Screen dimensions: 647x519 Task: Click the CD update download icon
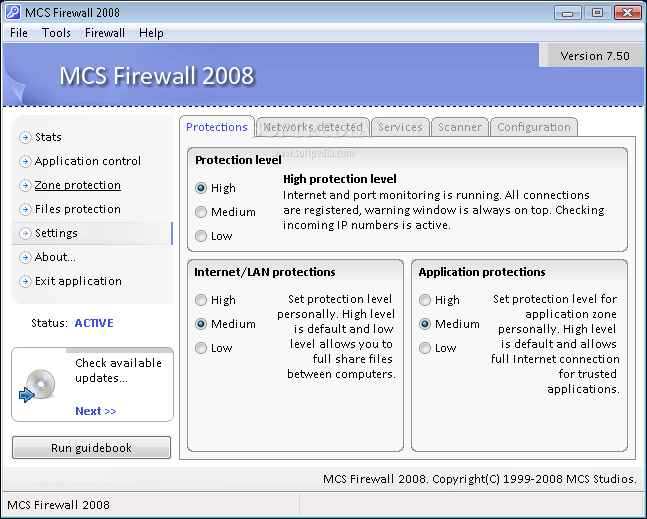coord(37,386)
